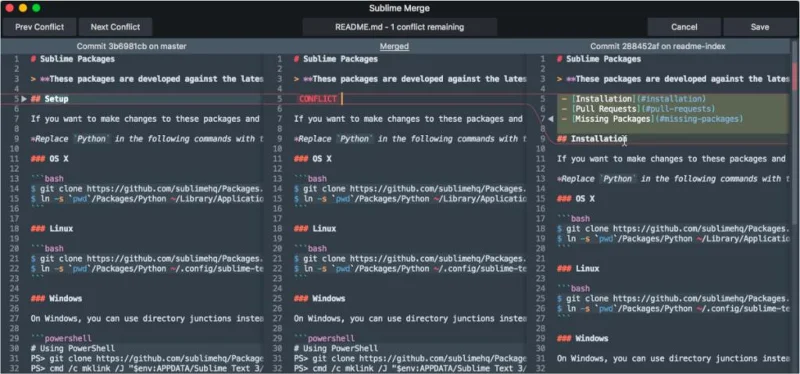This screenshot has width=800, height=374.
Task: Click '### OS X' heading in the master pane
Action: (49, 159)
